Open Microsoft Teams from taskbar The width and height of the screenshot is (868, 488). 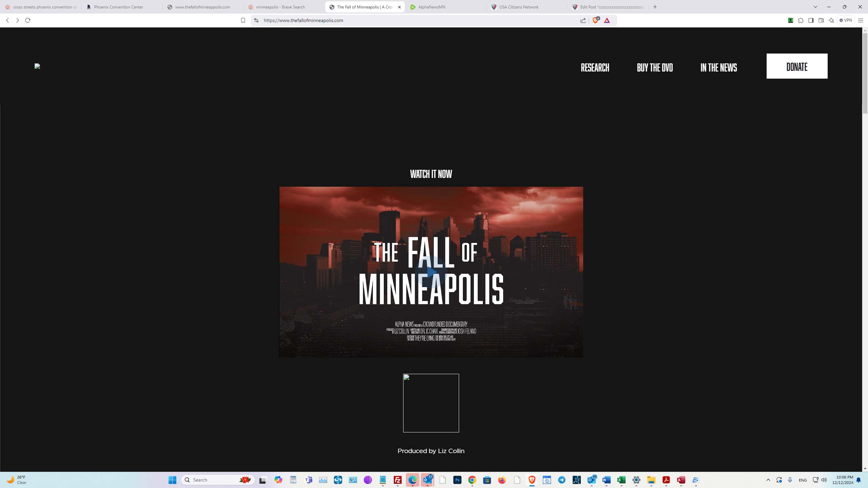tap(309, 480)
